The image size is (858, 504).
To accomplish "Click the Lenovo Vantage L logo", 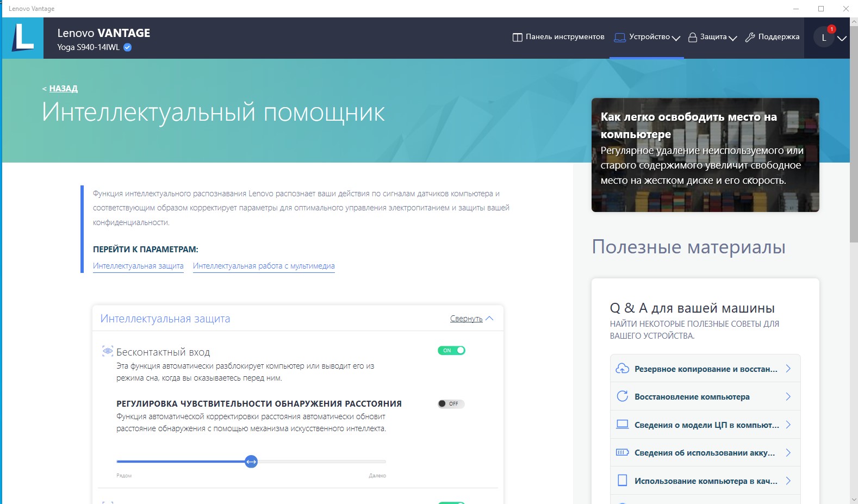I will click(23, 38).
